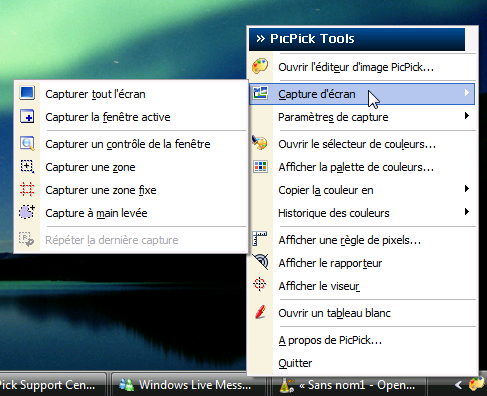This screenshot has width=487, height=396.
Task: Switch to Windows Live Messenger taskbar button
Action: click(x=188, y=385)
